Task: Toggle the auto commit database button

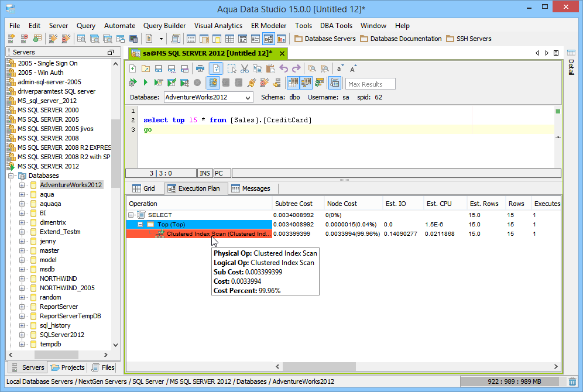Action: [213, 82]
